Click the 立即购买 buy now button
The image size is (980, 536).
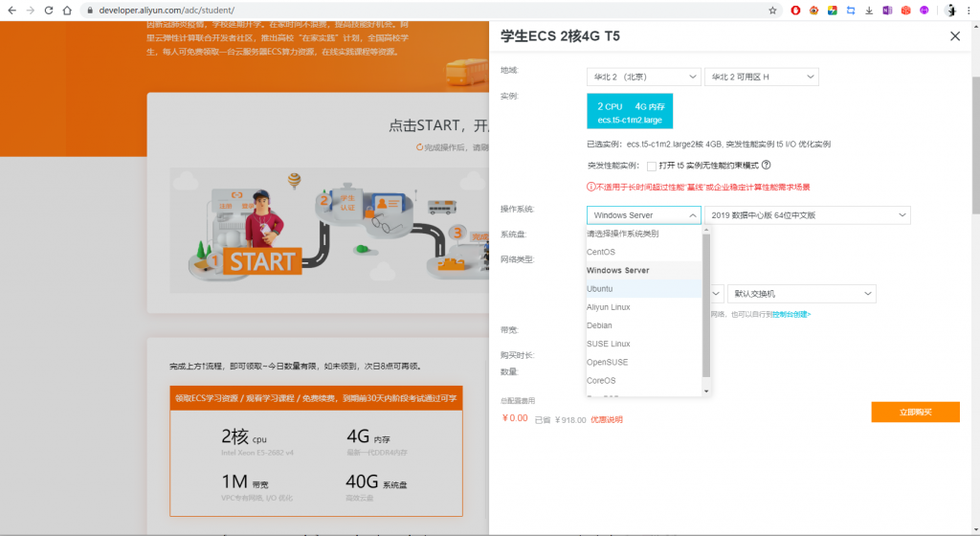point(915,412)
